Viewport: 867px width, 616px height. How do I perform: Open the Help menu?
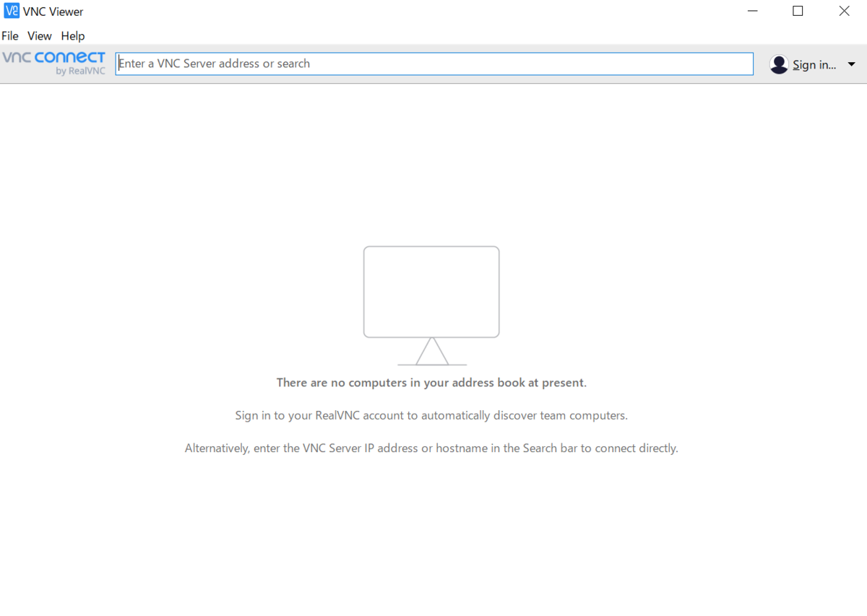73,36
